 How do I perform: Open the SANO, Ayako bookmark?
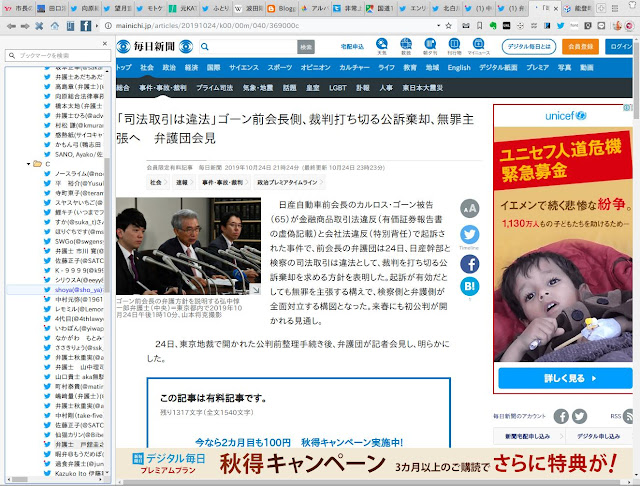(73, 154)
